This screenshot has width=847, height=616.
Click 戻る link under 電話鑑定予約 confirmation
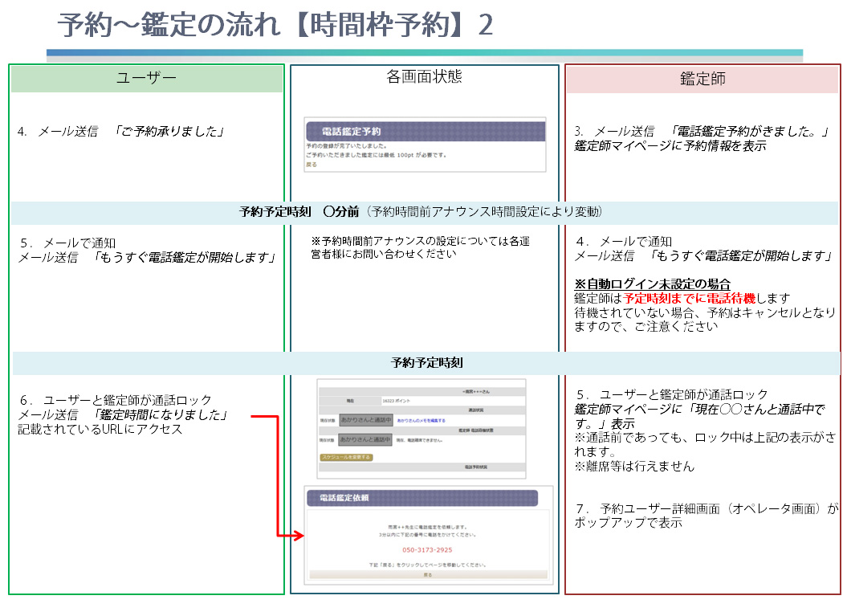(x=312, y=165)
